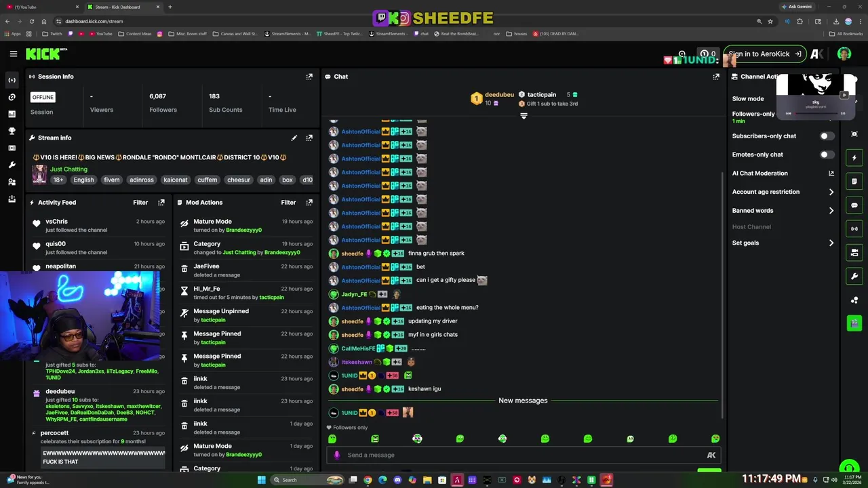Click the three-dots cluster icon on right rail

click(x=854, y=300)
